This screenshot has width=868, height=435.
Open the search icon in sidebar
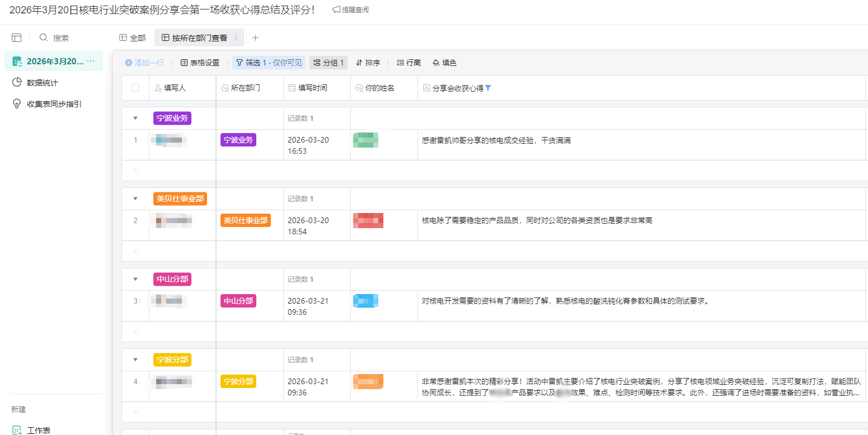tap(44, 37)
